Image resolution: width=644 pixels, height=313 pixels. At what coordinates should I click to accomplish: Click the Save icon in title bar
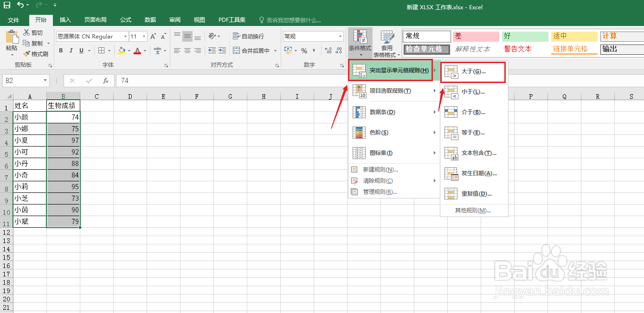[7, 5]
